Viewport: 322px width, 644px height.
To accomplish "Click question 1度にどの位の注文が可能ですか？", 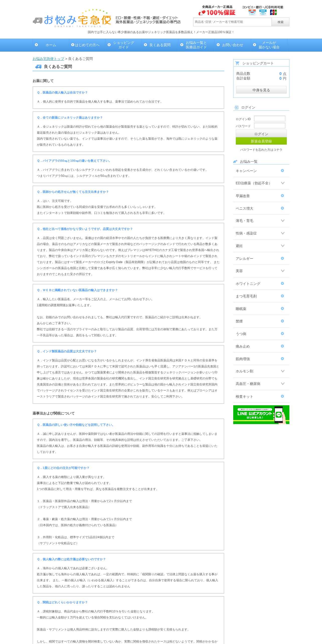I will click(63, 468).
